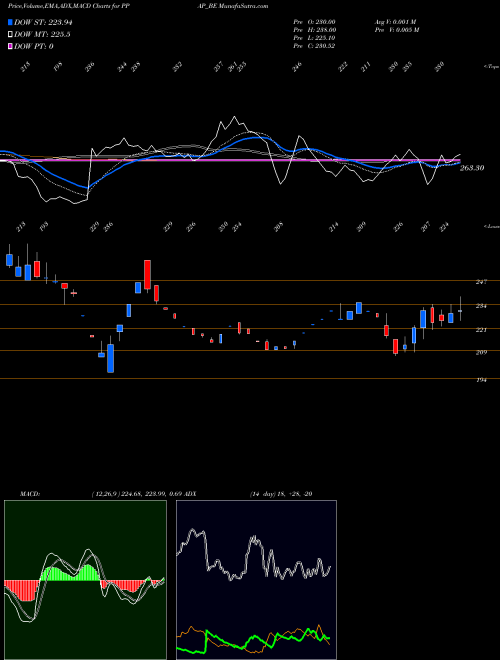Click the 'Pre V: 0.005 M' volume text
Screen dimensions: 500x660
pyautogui.click(x=396, y=30)
